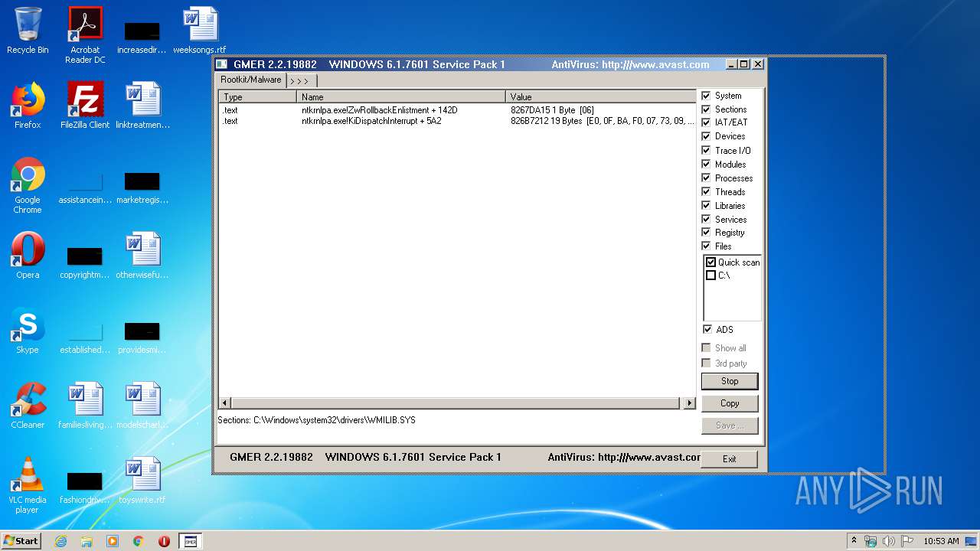
Task: Click the Action Center flag tray icon
Action: [x=907, y=541]
